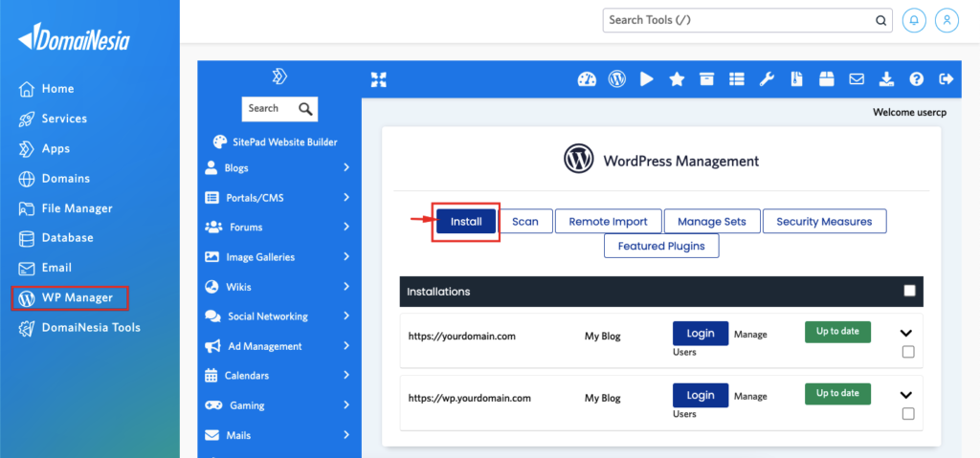980x458 pixels.
Task: Click the magnifier icon in the Softaculous search
Action: pos(305,109)
